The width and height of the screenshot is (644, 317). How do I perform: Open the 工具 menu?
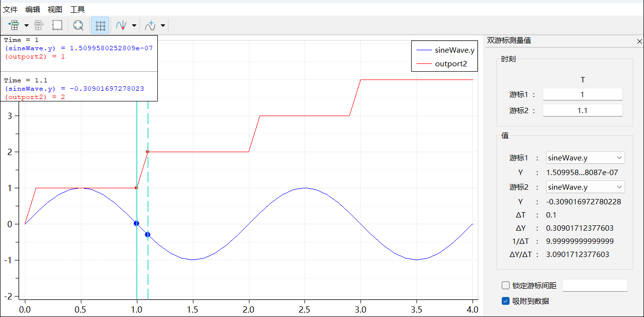point(77,9)
